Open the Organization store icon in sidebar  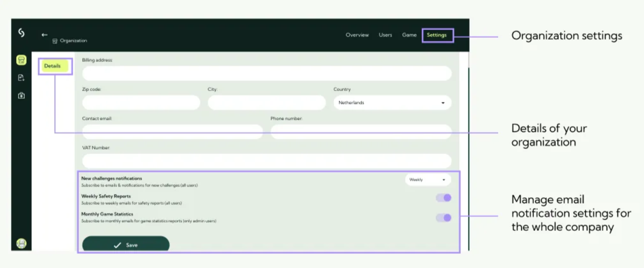21,60
